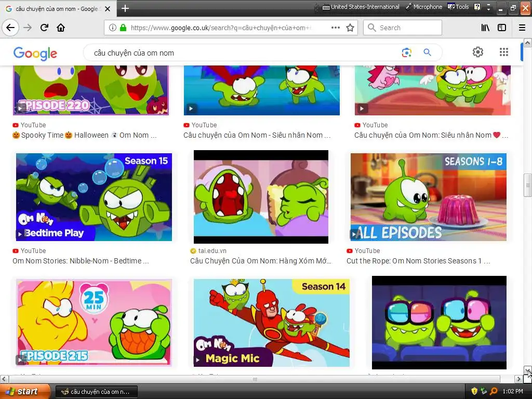Open siêu nhân Nom dinosaur kitchen thumbnail
532x399 pixels.
pos(433,90)
